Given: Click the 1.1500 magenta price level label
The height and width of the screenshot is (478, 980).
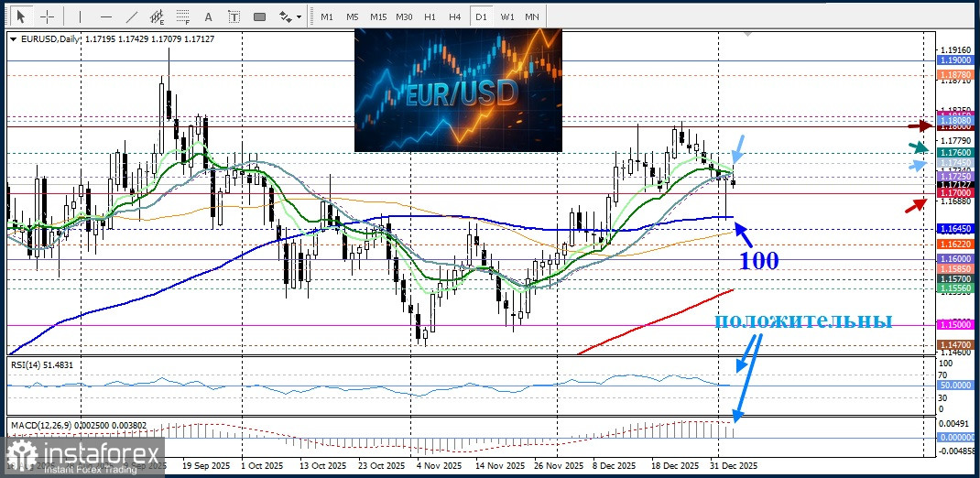Looking at the screenshot, I should coord(955,325).
